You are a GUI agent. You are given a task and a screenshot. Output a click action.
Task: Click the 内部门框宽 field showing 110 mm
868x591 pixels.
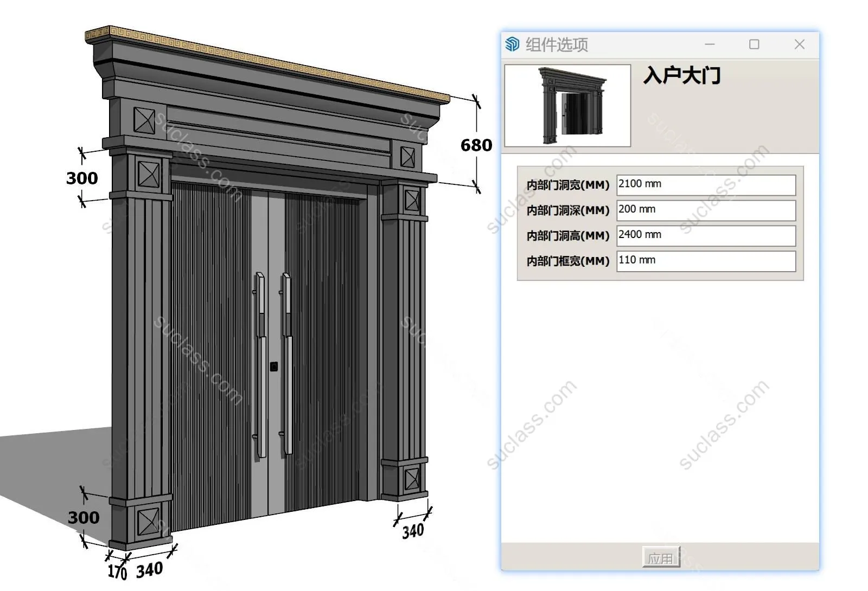(x=706, y=261)
